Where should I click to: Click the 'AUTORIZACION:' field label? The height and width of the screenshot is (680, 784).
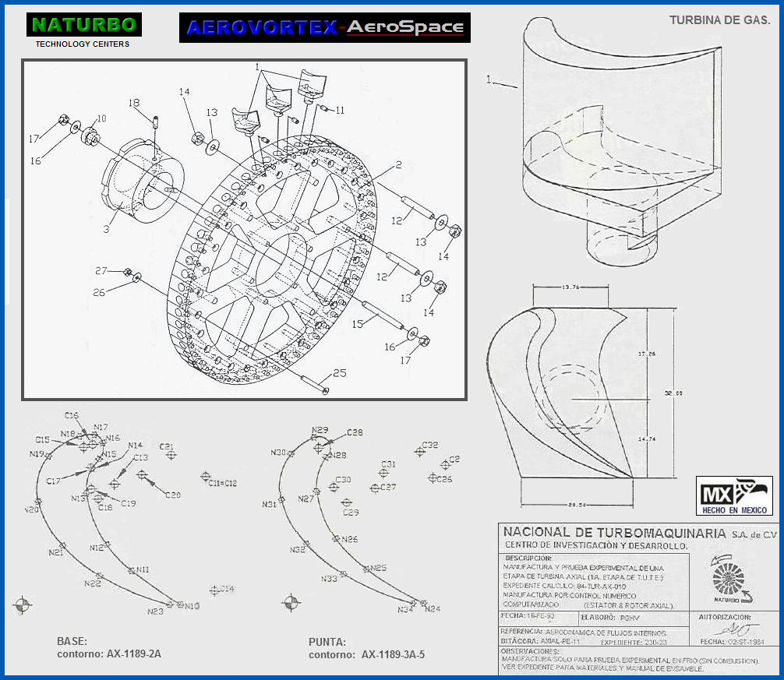point(725,617)
